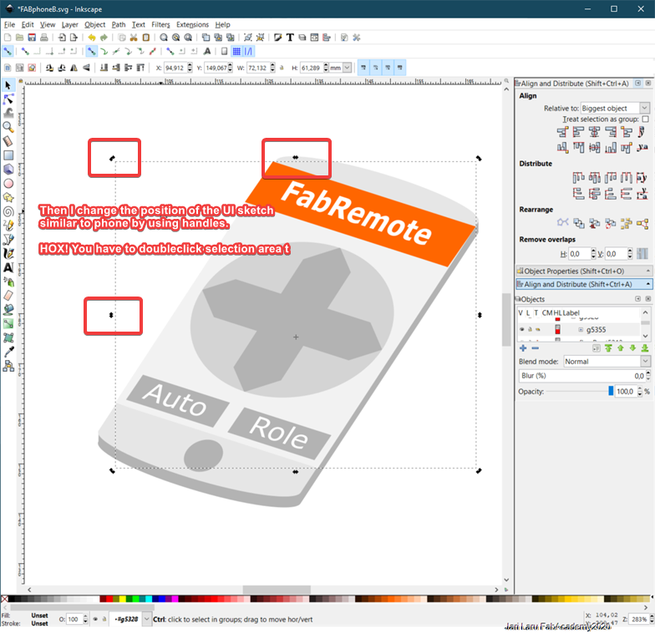Image resolution: width=655 pixels, height=644 pixels.
Task: Align left edges button
Action: coord(578,132)
